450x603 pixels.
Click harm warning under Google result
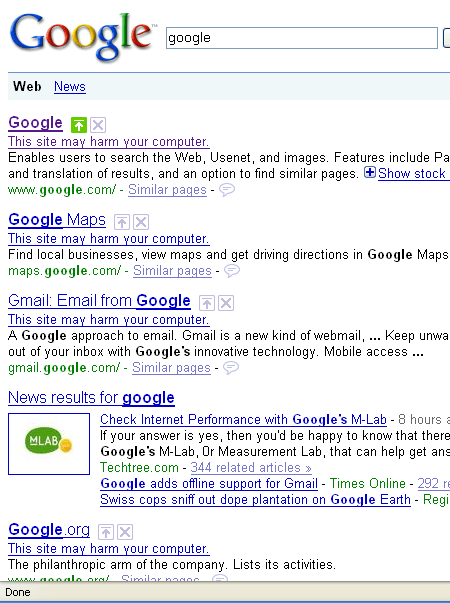pos(109,142)
